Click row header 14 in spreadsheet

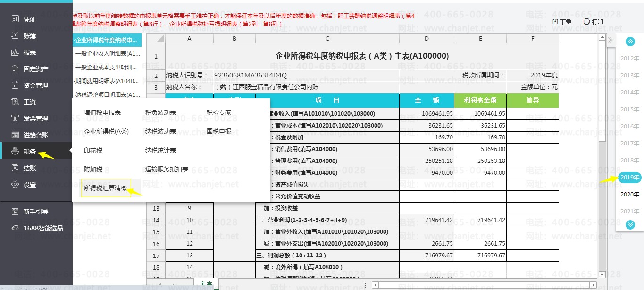156,220
